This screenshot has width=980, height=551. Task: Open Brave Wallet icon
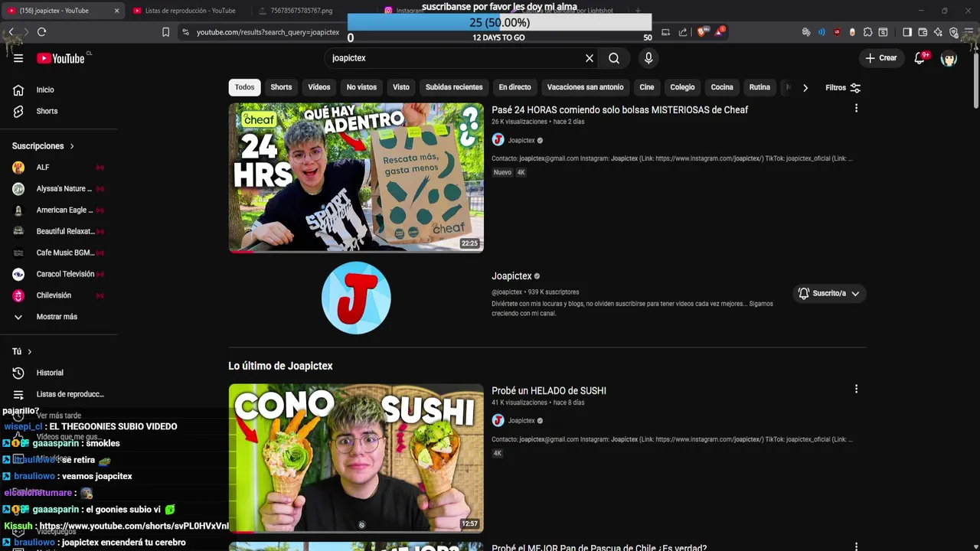pos(923,32)
